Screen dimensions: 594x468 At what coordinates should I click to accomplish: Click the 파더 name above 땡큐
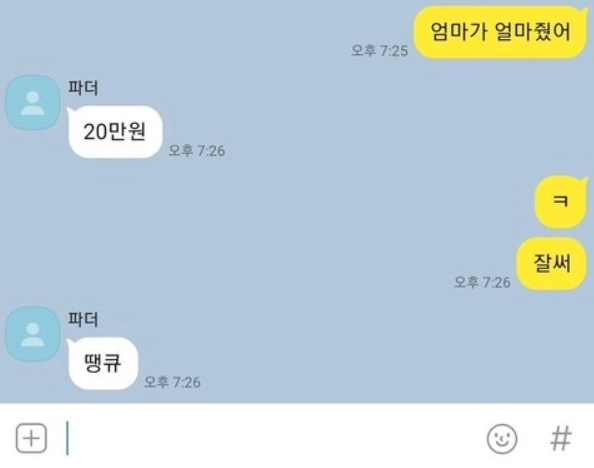(83, 319)
